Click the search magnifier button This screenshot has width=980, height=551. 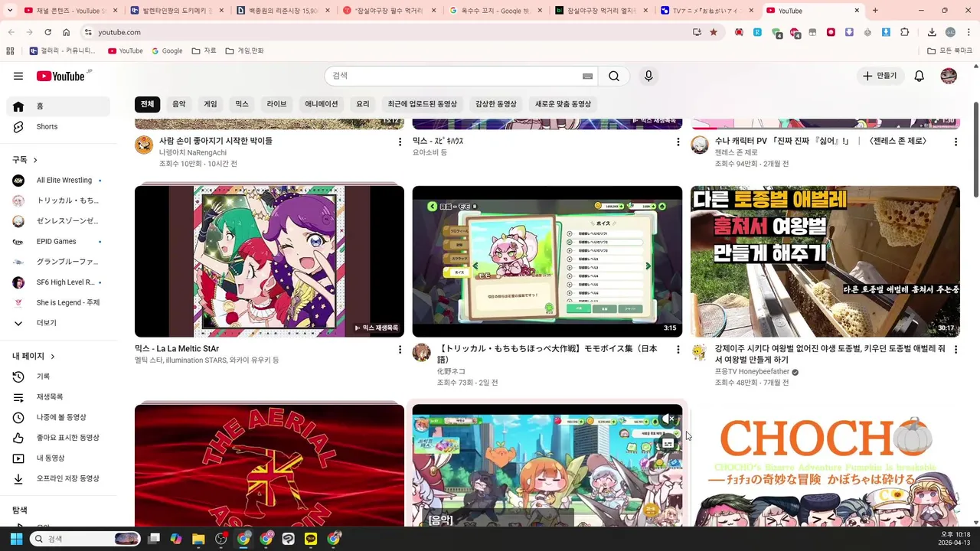point(614,76)
